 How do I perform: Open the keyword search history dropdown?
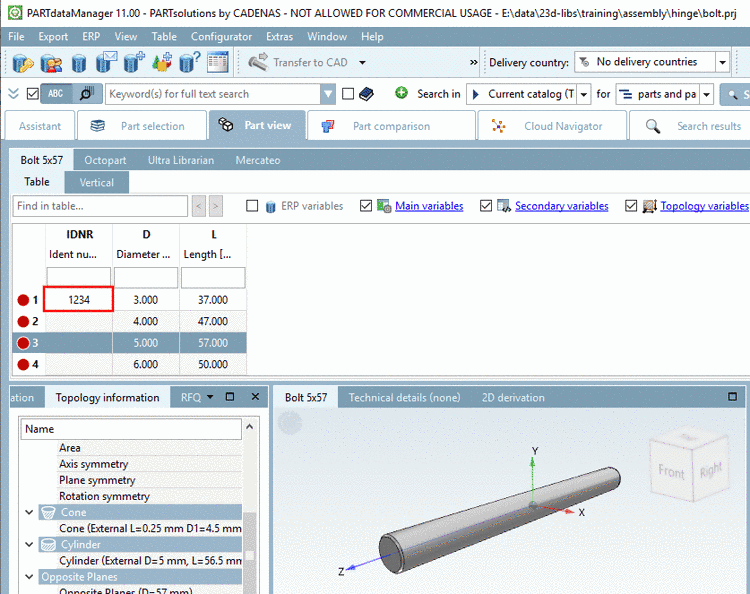point(328,94)
